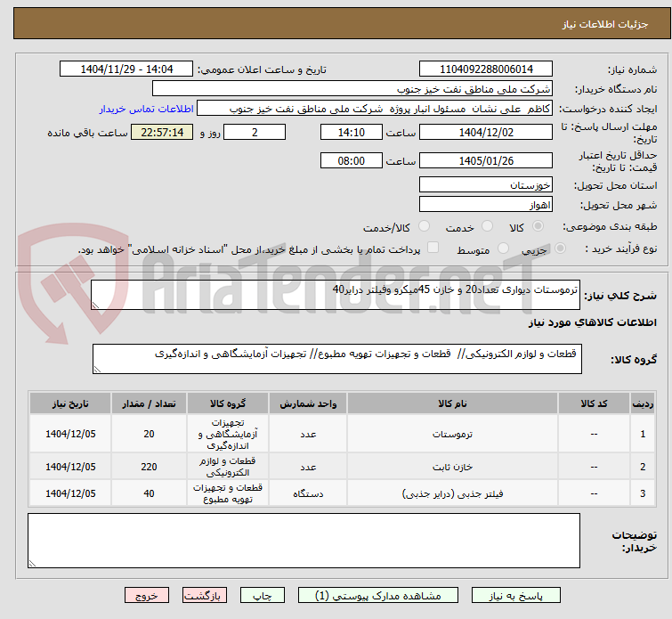The width and height of the screenshot is (672, 619).
Task: Click the province field خوزستان
Action: point(486,185)
